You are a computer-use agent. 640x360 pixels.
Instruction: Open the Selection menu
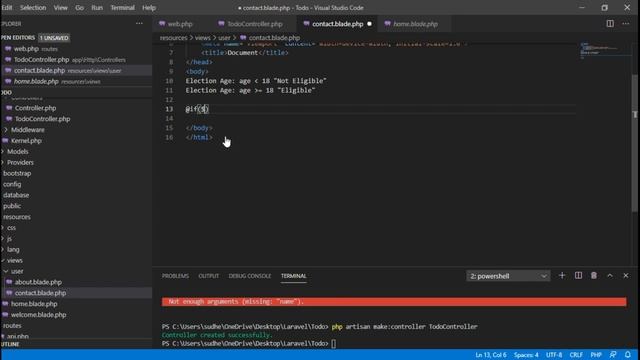pos(33,8)
